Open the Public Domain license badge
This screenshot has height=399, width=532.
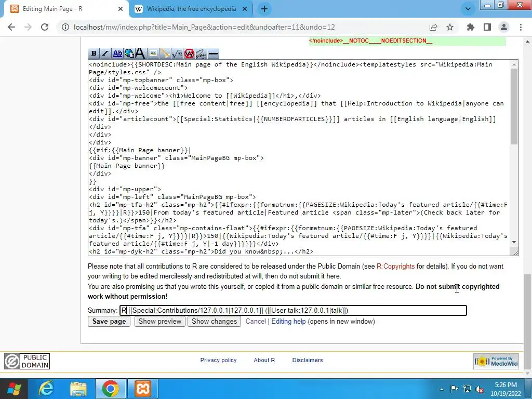[x=27, y=362]
